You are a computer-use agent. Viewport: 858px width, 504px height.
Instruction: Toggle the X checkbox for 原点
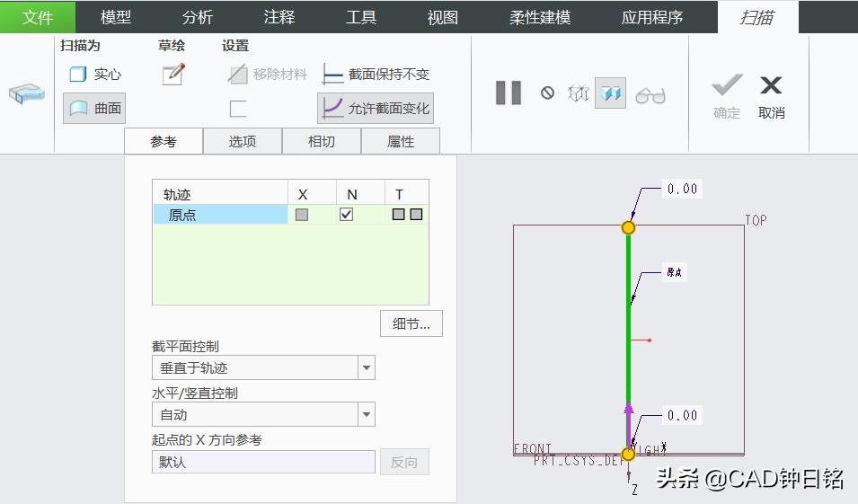coord(302,215)
